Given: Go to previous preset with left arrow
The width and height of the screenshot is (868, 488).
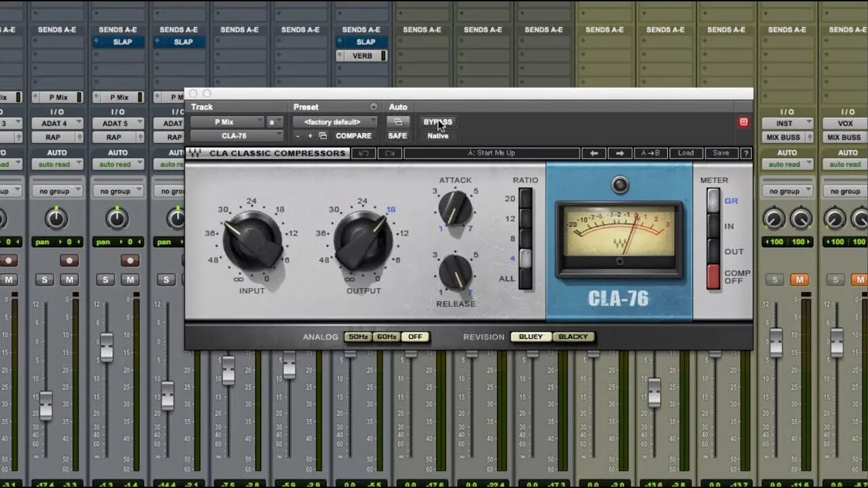Looking at the screenshot, I should tap(594, 153).
